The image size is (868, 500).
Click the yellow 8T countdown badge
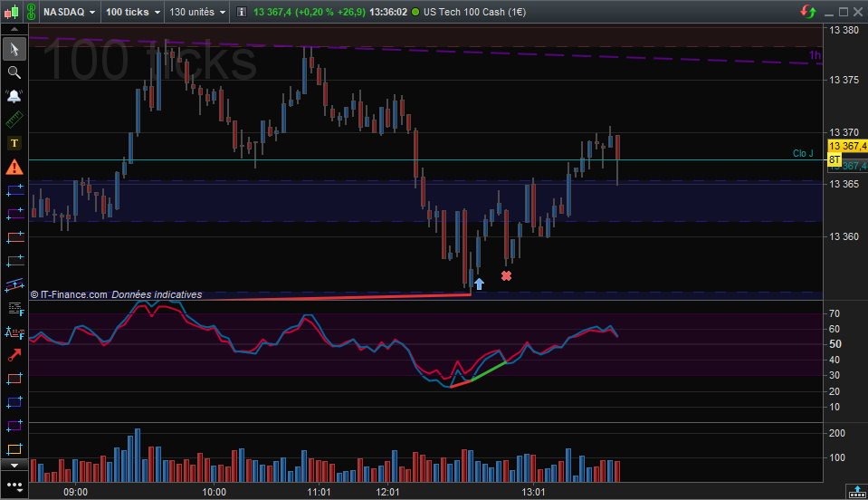(x=834, y=160)
